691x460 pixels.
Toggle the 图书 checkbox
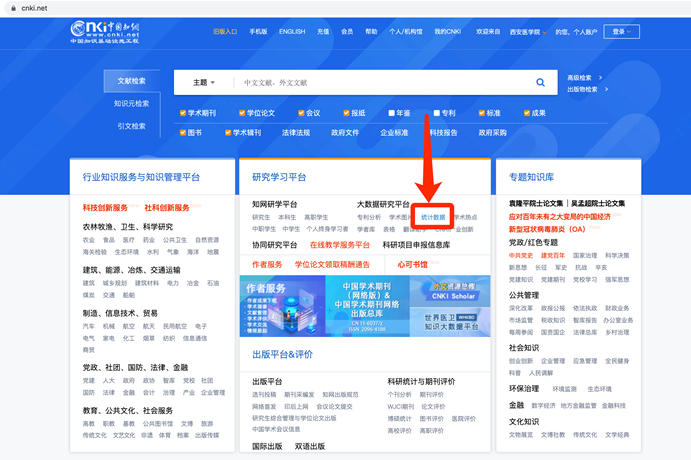pyautogui.click(x=183, y=133)
